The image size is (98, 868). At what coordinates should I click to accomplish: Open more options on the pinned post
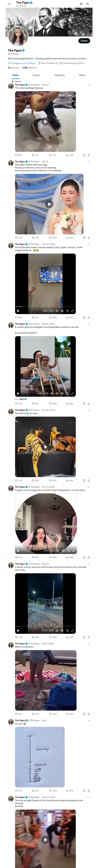point(89,85)
